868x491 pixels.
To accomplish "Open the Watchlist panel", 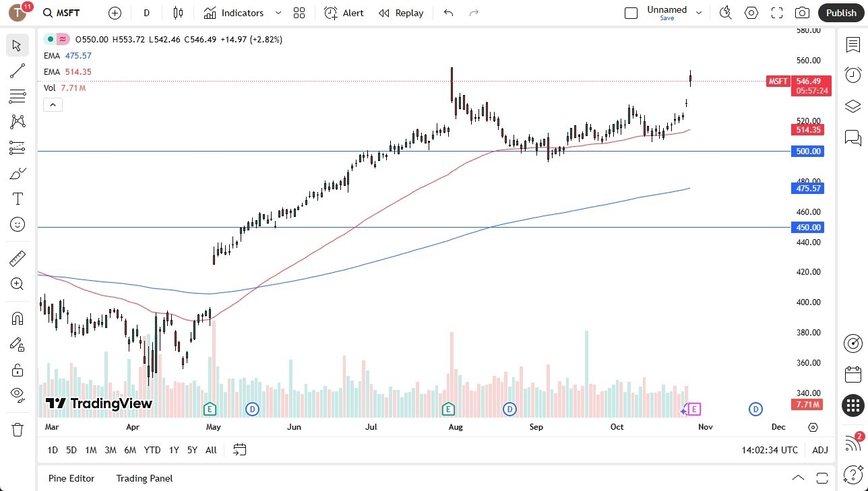I will coord(852,44).
